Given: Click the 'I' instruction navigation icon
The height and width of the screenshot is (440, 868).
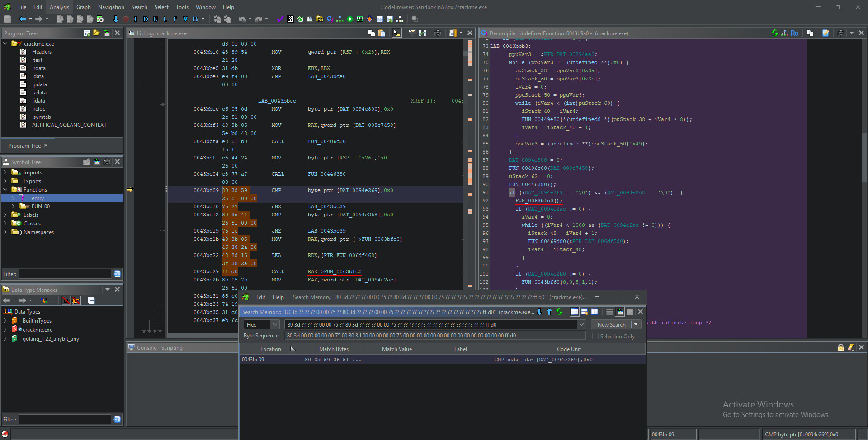Looking at the screenshot, I should click(x=136, y=19).
